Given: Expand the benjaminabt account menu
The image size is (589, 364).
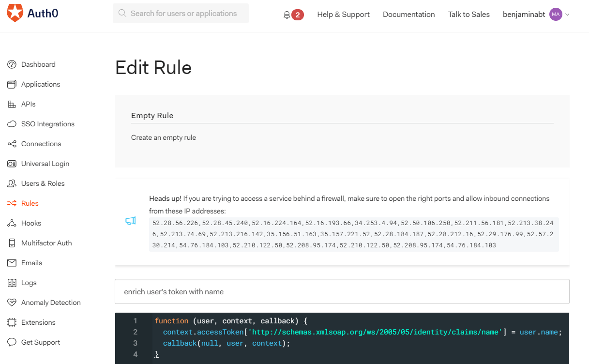Looking at the screenshot, I should (524, 15).
